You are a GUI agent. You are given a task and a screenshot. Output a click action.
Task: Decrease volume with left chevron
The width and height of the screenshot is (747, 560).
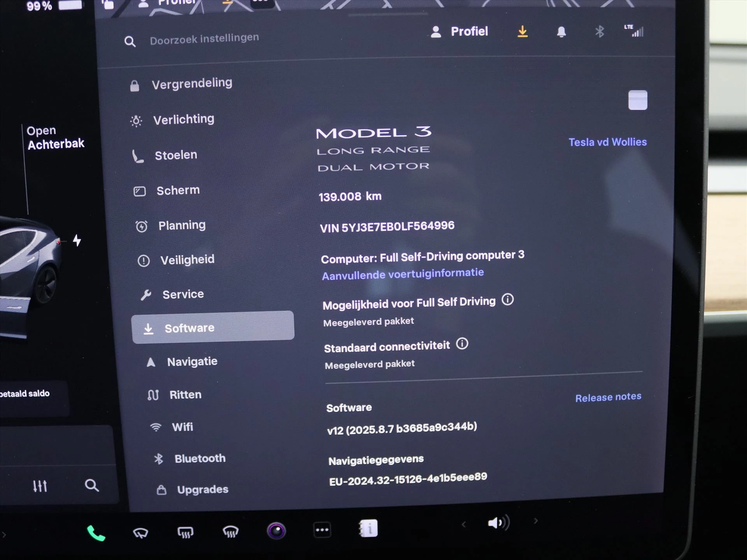point(463,525)
